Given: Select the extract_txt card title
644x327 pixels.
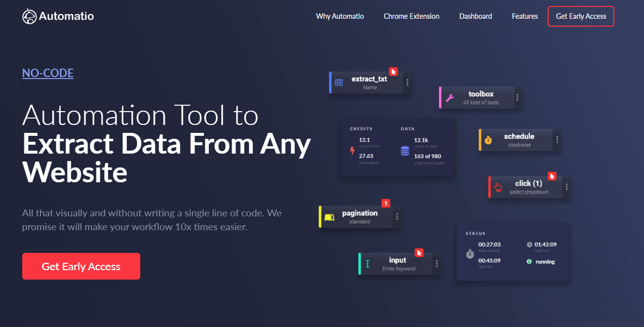Looking at the screenshot, I should click(x=369, y=79).
